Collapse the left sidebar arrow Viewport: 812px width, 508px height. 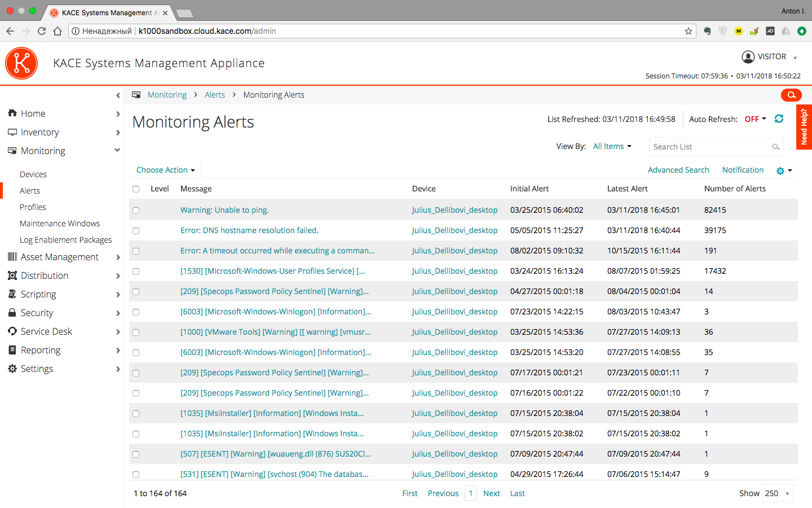click(x=118, y=95)
